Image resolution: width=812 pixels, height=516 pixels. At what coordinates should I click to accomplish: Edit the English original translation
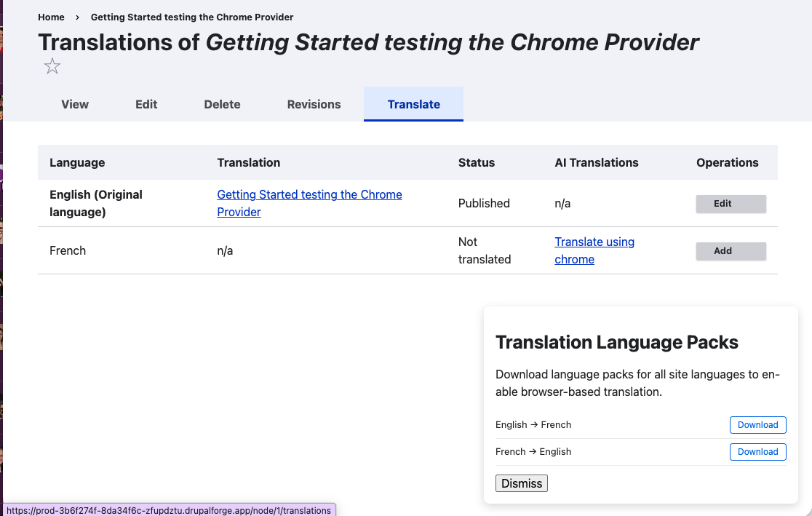click(731, 204)
